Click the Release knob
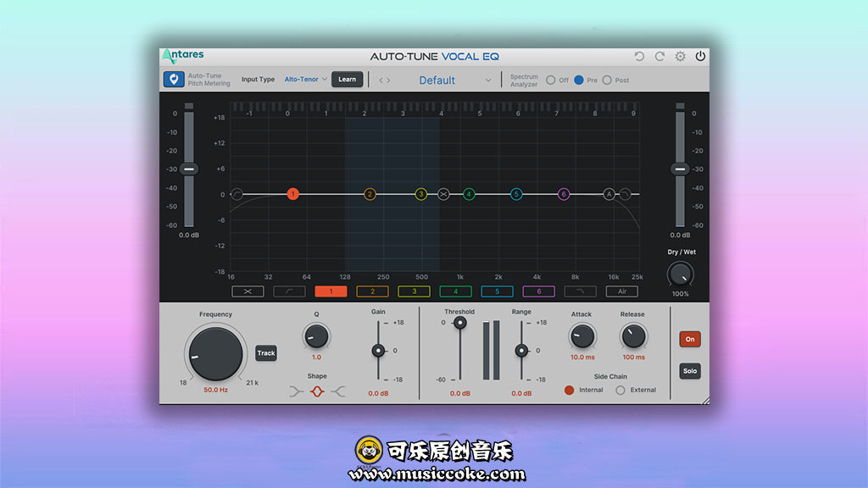The height and width of the screenshot is (488, 868). click(633, 335)
